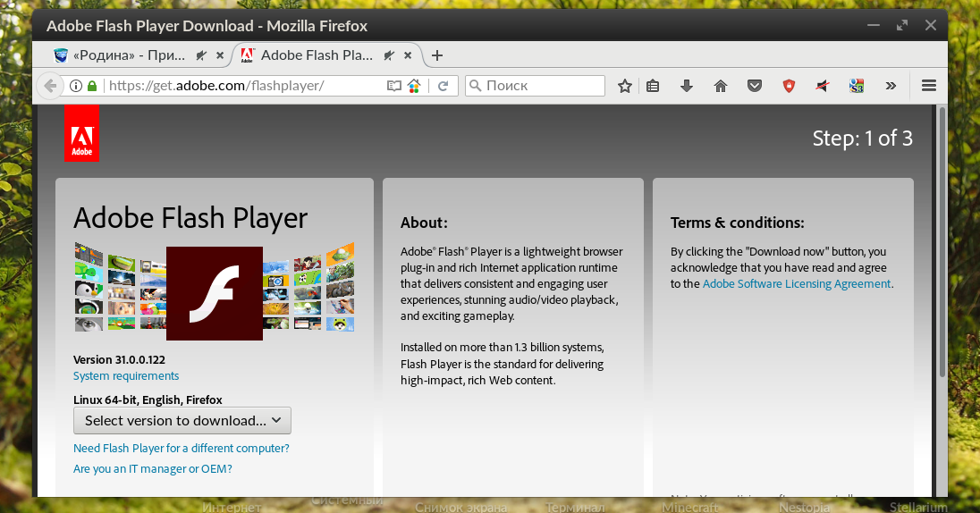Click the green secure connection padlock
The width and height of the screenshot is (980, 513).
pos(92,86)
